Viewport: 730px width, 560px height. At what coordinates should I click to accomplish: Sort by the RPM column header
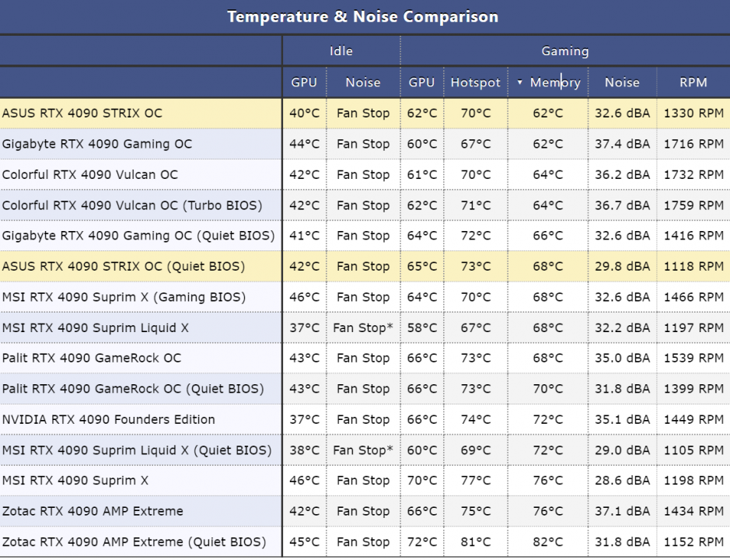coord(693,82)
